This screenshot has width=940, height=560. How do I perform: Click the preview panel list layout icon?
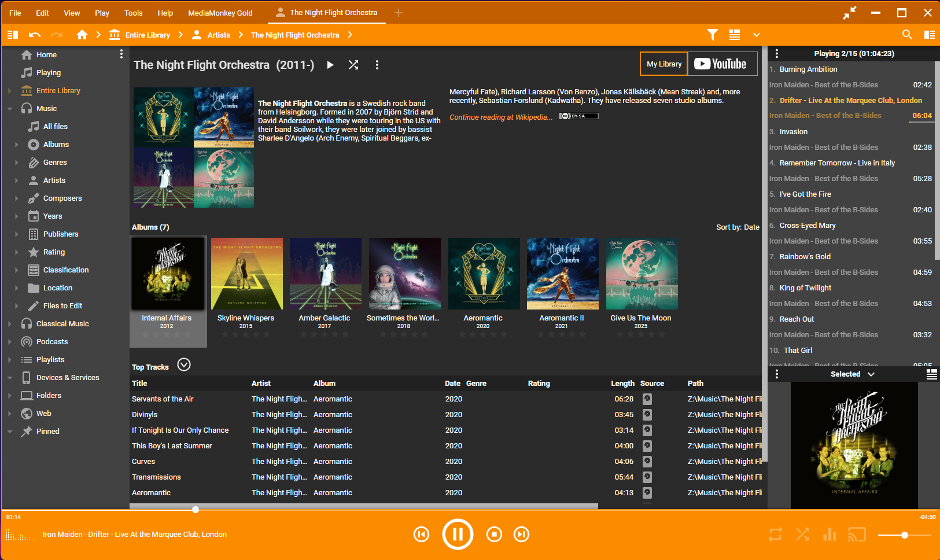coord(932,374)
